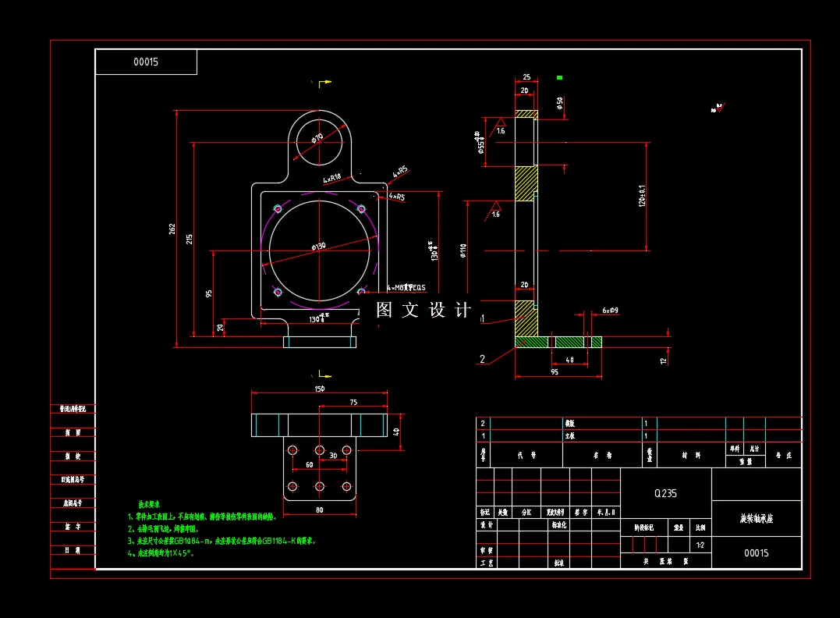Select the section cut arrow above front view
840x618 pixels.
[x=324, y=83]
